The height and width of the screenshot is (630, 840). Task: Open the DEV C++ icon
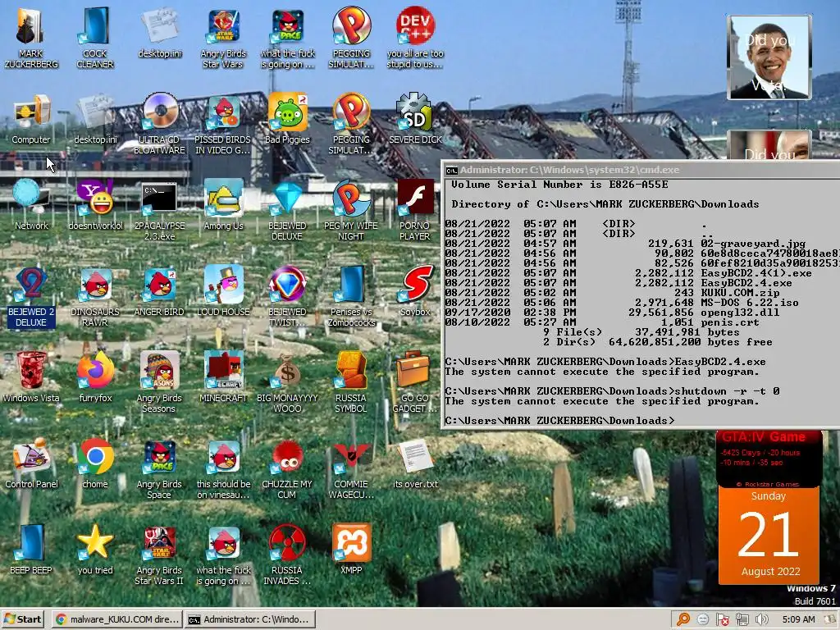415,38
